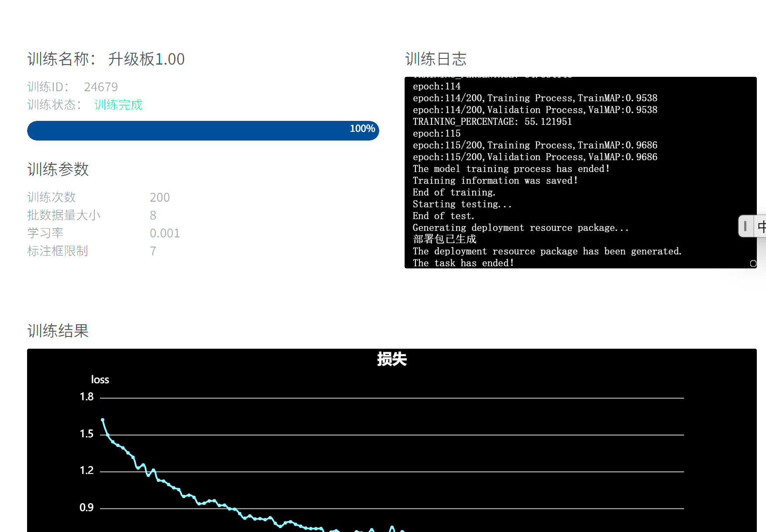Click the 100% training progress bar
Image resolution: width=766 pixels, height=532 pixels.
203,130
